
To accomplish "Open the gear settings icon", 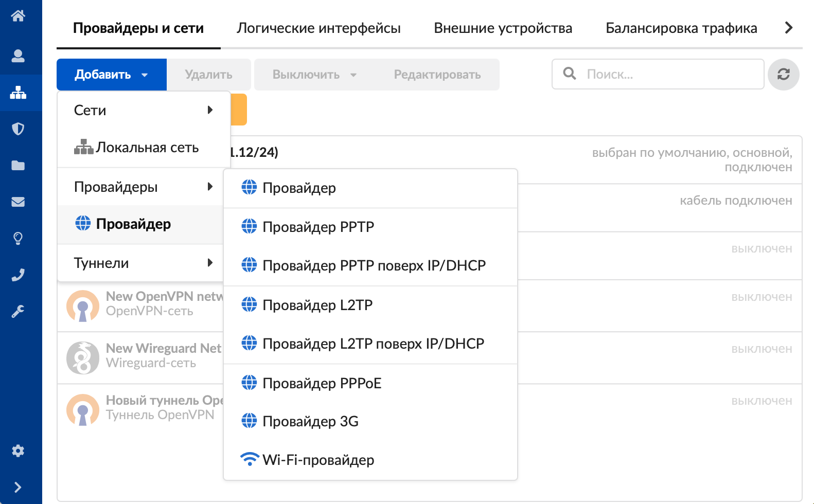I will (18, 451).
